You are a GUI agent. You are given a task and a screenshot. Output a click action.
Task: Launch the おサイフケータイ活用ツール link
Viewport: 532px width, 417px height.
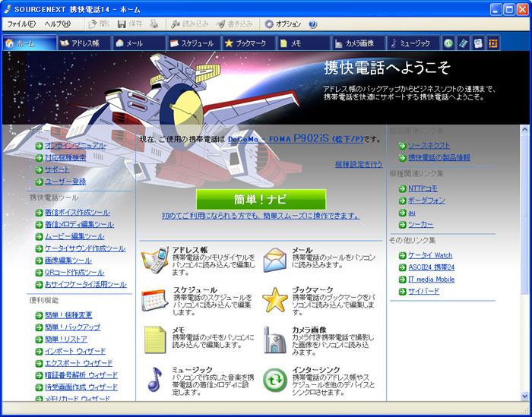tap(85, 284)
